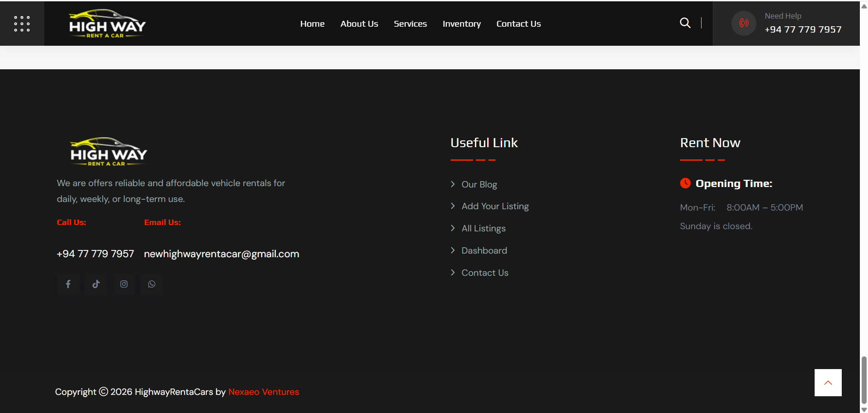Image resolution: width=868 pixels, height=413 pixels.
Task: Click the Add Your Listing link
Action: click(495, 206)
